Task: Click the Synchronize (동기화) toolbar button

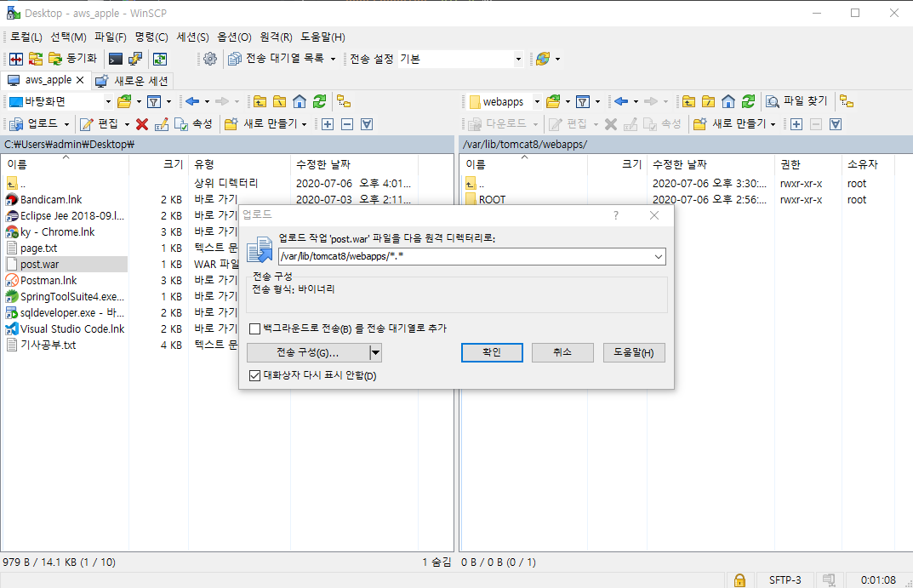Action: click(73, 59)
